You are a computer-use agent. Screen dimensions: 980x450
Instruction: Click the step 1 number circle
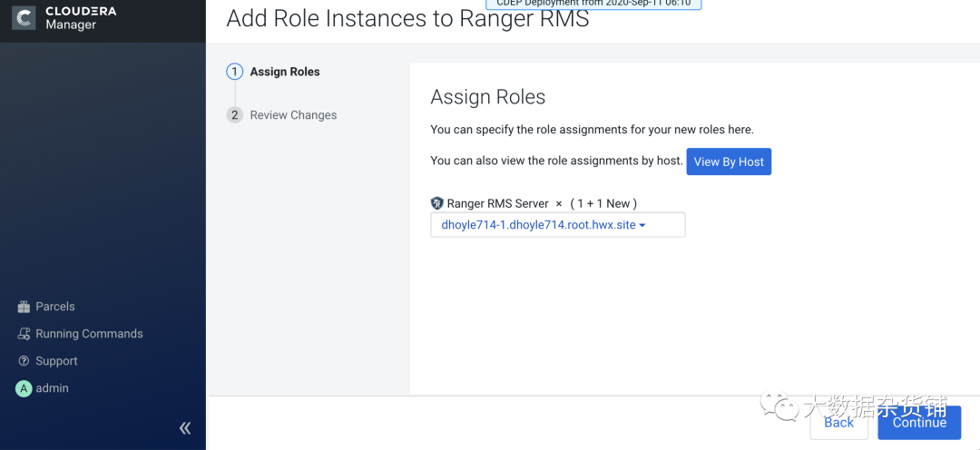(x=235, y=72)
